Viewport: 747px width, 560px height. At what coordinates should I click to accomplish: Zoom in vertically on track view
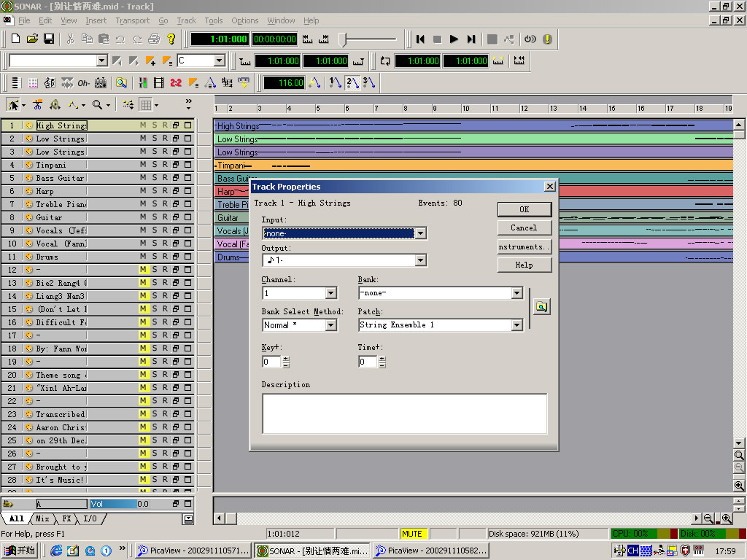(x=738, y=485)
